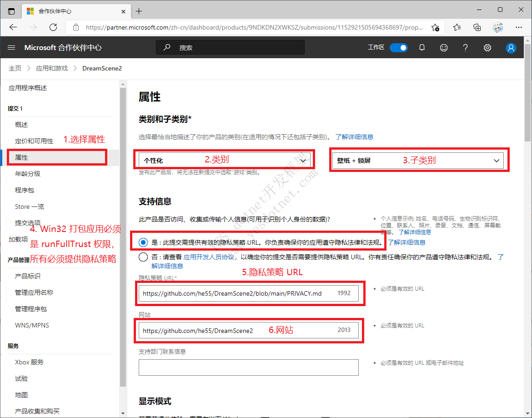Go to 主页 breadcrumb

15,69
